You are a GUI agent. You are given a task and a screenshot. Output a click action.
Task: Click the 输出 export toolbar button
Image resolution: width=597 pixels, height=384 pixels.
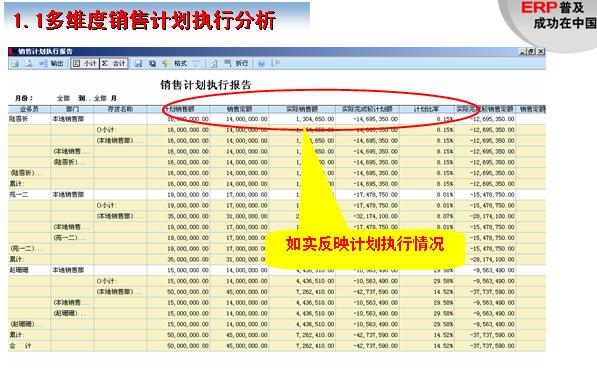point(51,64)
